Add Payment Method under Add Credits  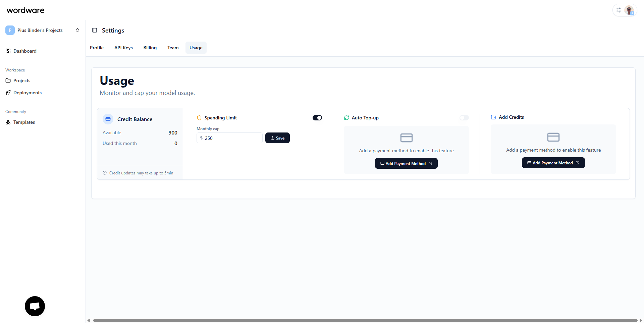[x=553, y=163]
